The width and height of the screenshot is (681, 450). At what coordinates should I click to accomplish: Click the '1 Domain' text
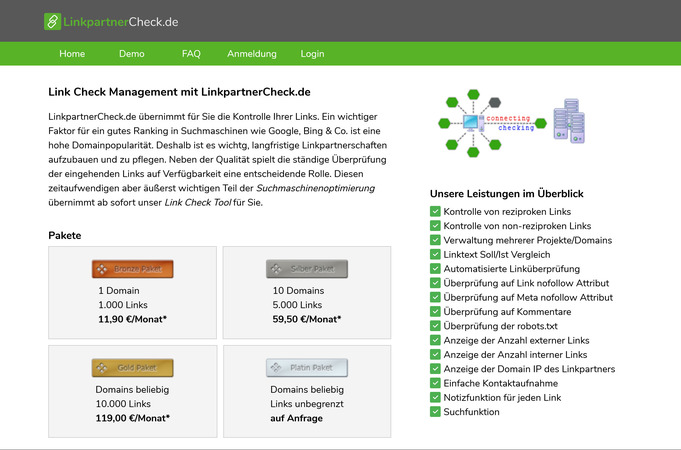[x=119, y=291]
